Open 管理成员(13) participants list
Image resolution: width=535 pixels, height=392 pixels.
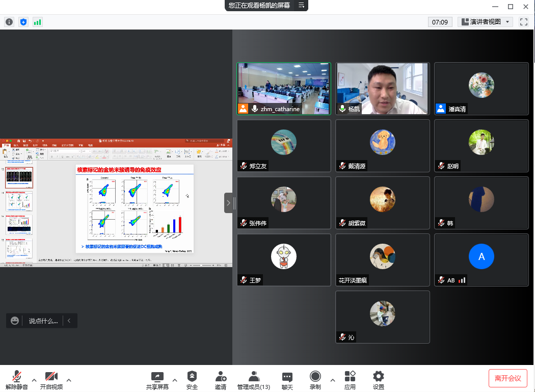coord(254,380)
